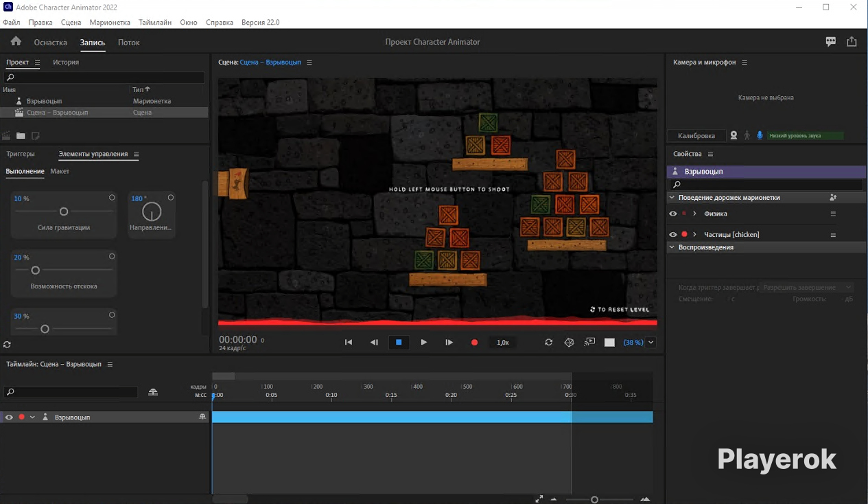Step back one frame
868x504 pixels.
pyautogui.click(x=374, y=342)
